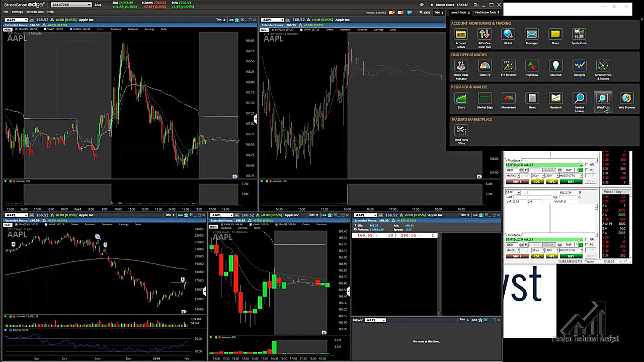
Task: Open Third Party Offers
Action: [x=461, y=135]
